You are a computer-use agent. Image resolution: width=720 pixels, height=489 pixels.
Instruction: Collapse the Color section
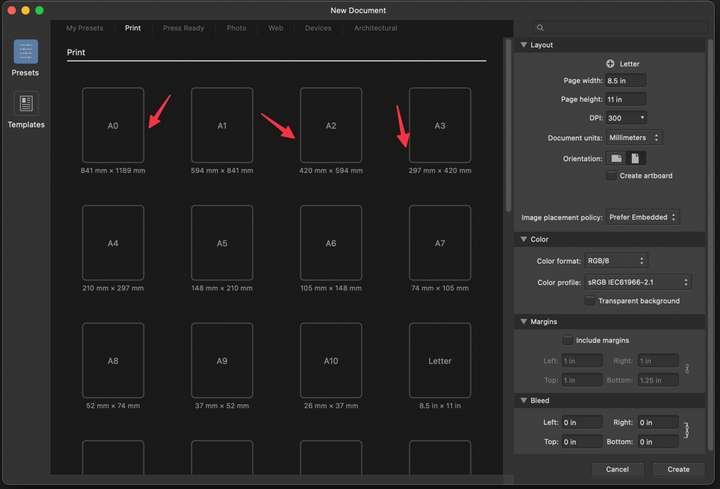coord(523,239)
